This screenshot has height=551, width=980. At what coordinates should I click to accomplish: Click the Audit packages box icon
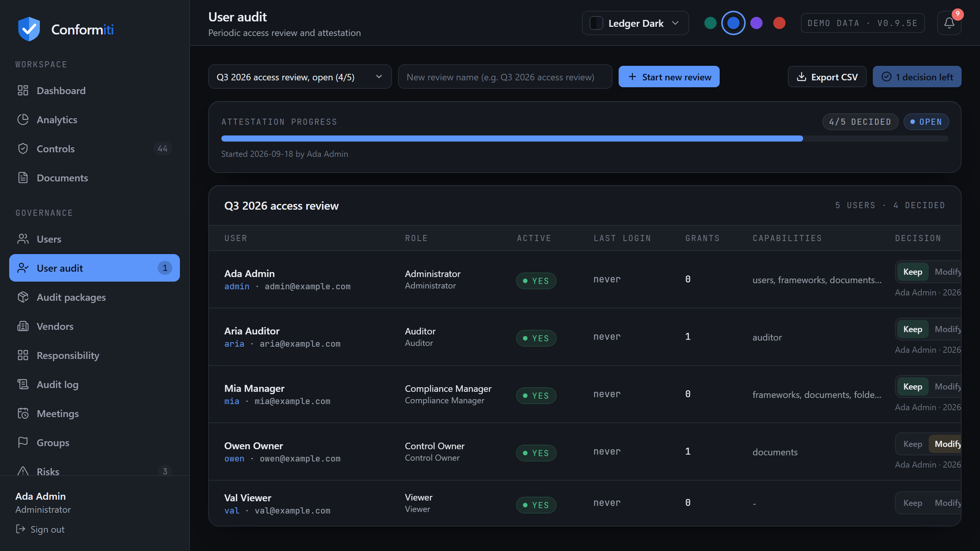(x=23, y=297)
